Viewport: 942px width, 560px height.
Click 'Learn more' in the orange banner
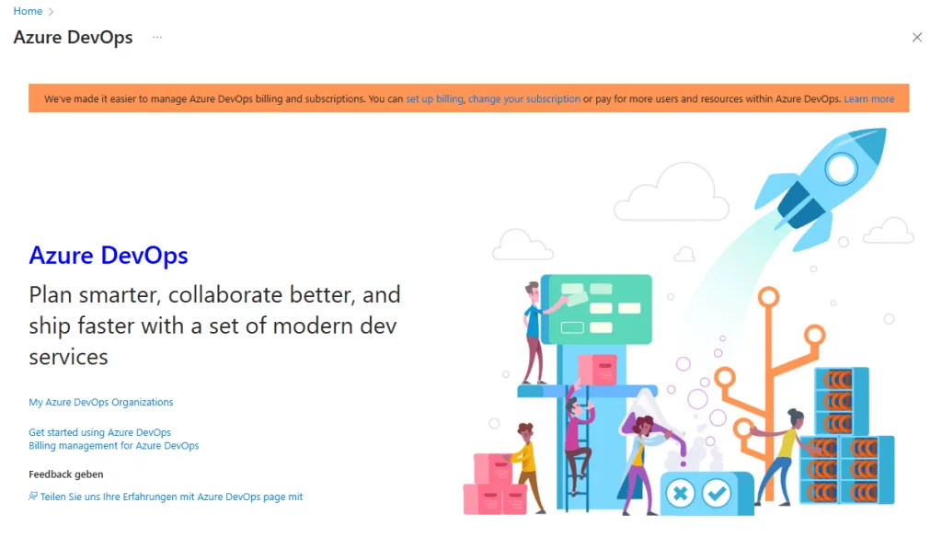pyautogui.click(x=868, y=98)
